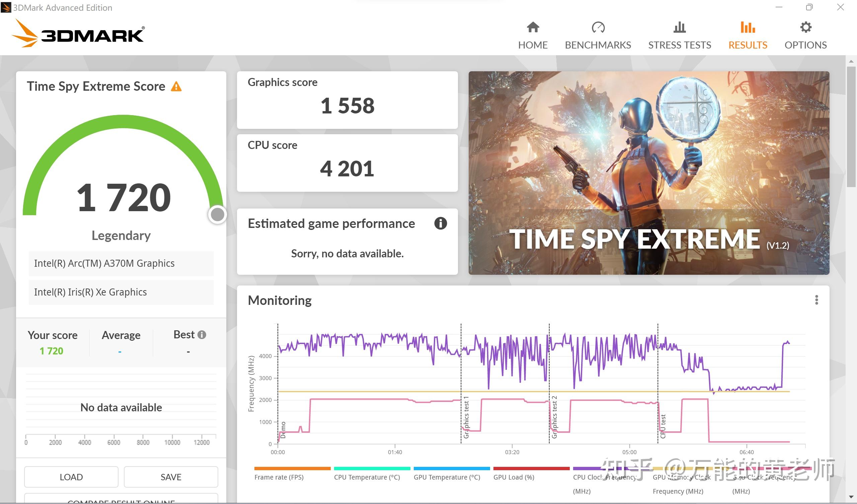Open Benchmarks via the gauge icon
The width and height of the screenshot is (857, 504).
coord(598,27)
